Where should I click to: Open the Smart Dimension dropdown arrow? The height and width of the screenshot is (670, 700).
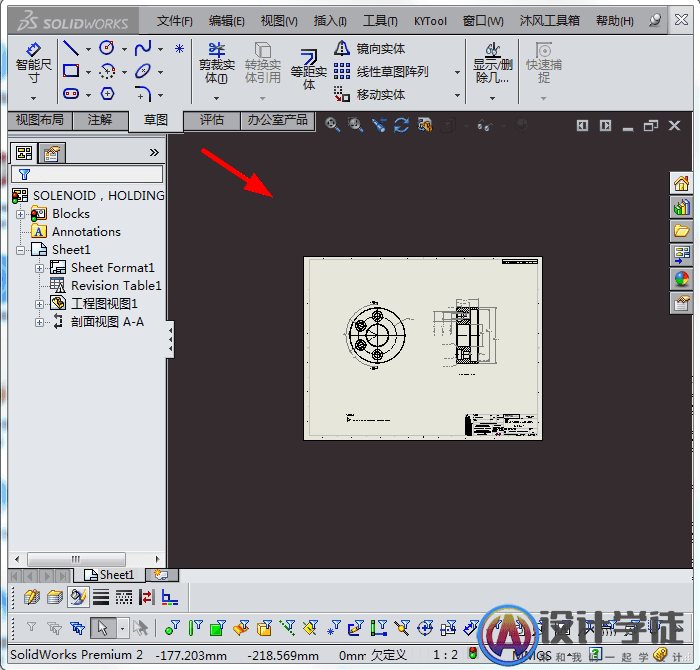pyautogui.click(x=33, y=98)
